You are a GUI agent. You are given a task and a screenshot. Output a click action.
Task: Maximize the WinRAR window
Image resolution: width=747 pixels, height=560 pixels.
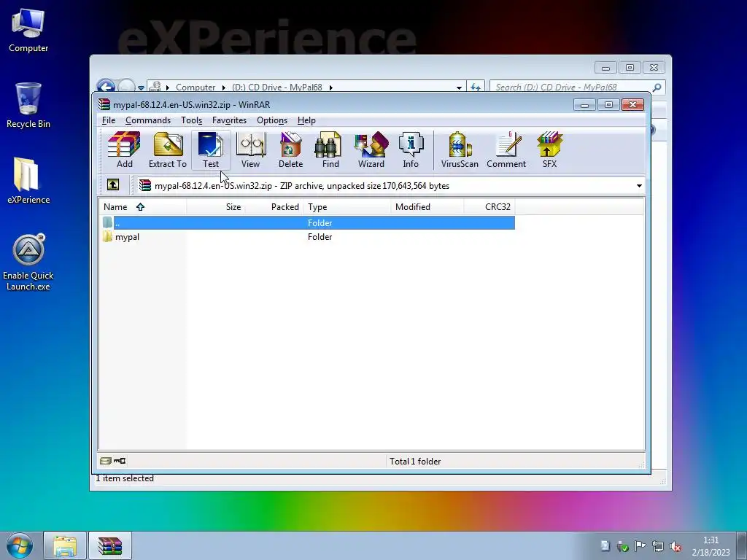pos(608,105)
